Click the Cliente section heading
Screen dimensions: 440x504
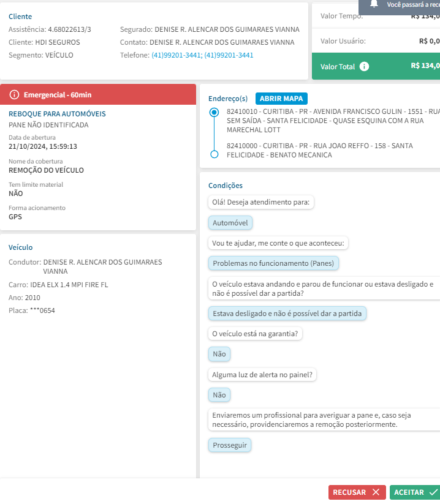coord(20,17)
